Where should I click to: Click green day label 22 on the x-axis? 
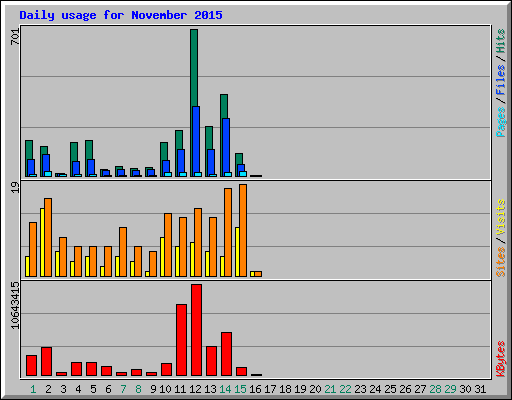[345, 389]
